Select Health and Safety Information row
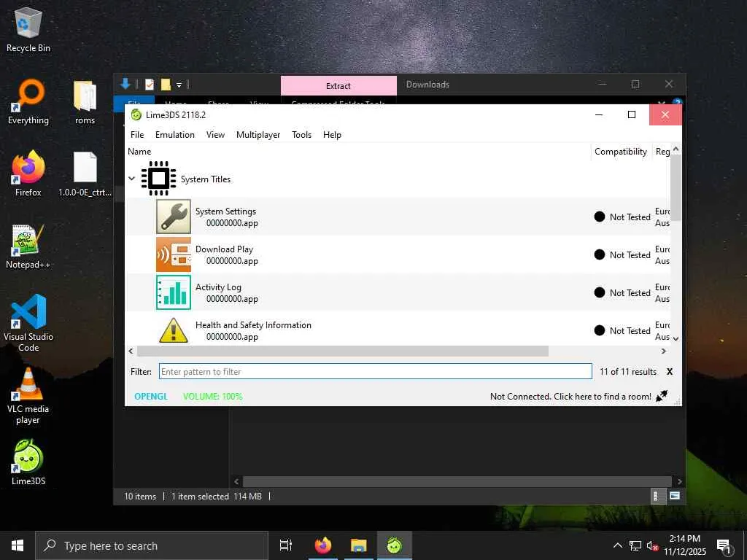747x560 pixels. click(x=398, y=329)
